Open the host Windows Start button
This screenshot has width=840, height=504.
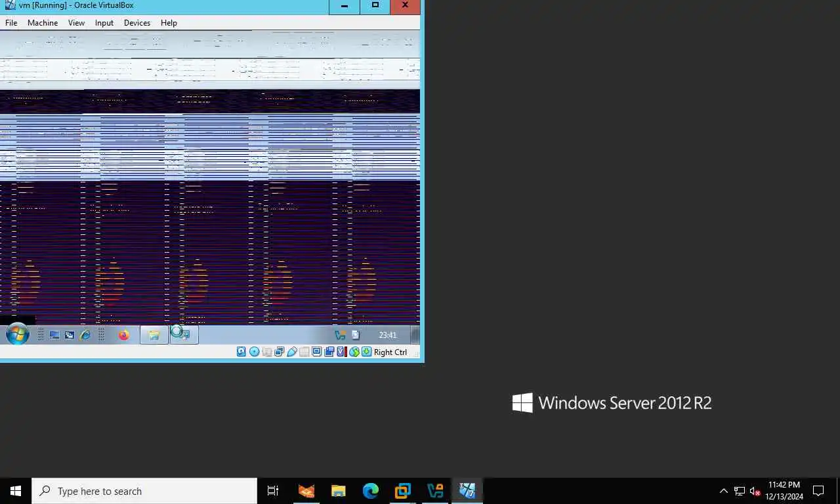16,491
